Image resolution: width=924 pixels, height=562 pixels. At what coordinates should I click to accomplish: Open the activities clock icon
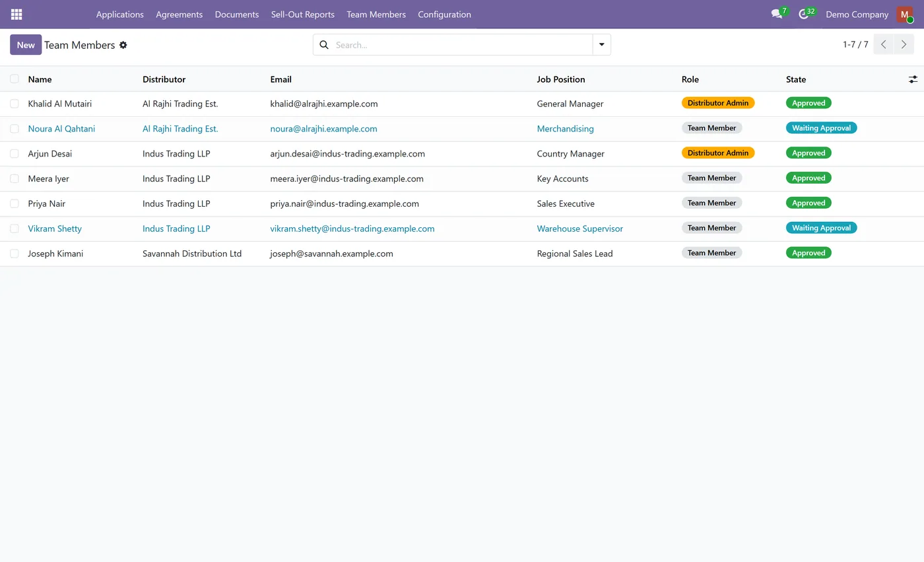click(803, 14)
